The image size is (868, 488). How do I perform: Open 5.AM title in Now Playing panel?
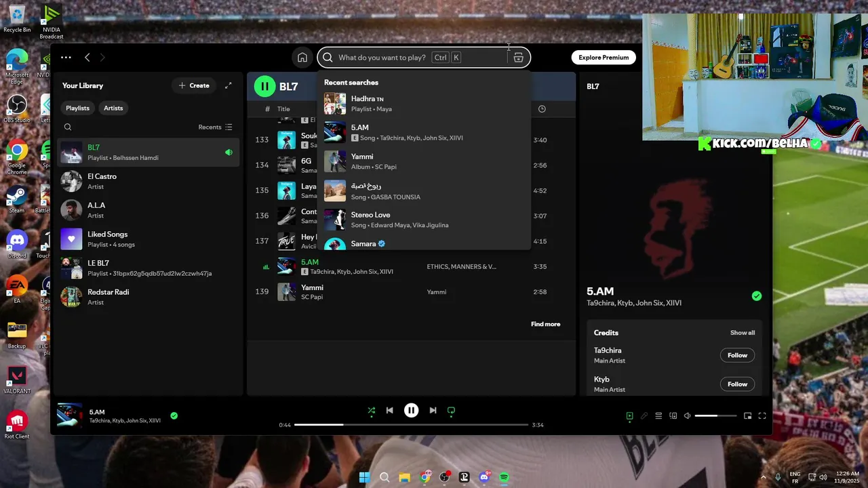(600, 291)
